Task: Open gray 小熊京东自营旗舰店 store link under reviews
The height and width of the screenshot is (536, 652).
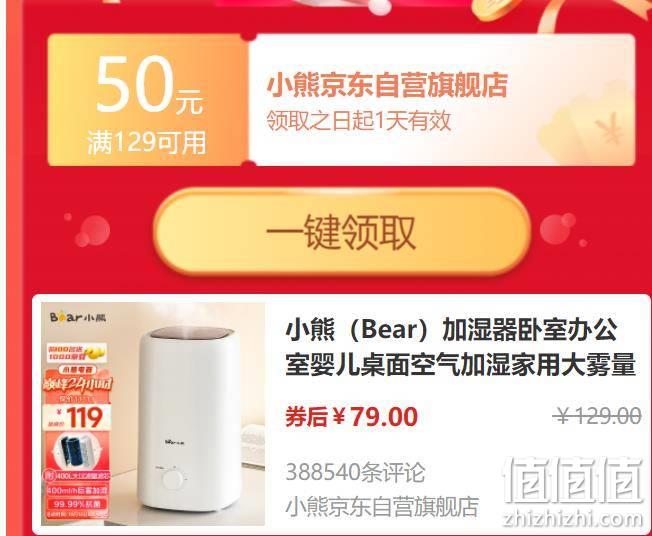Action: point(382,506)
